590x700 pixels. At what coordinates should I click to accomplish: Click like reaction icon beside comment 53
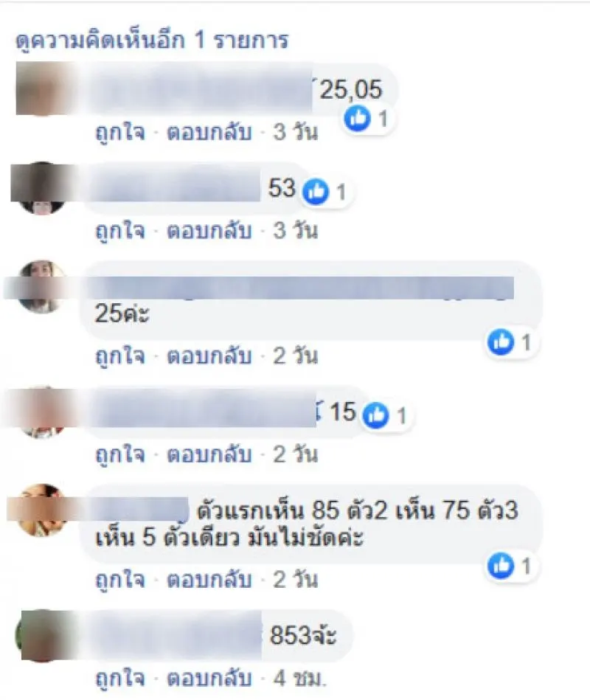point(316,192)
